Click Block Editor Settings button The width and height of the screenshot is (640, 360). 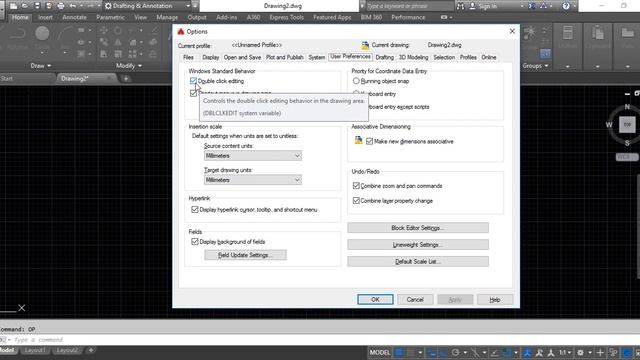418,228
